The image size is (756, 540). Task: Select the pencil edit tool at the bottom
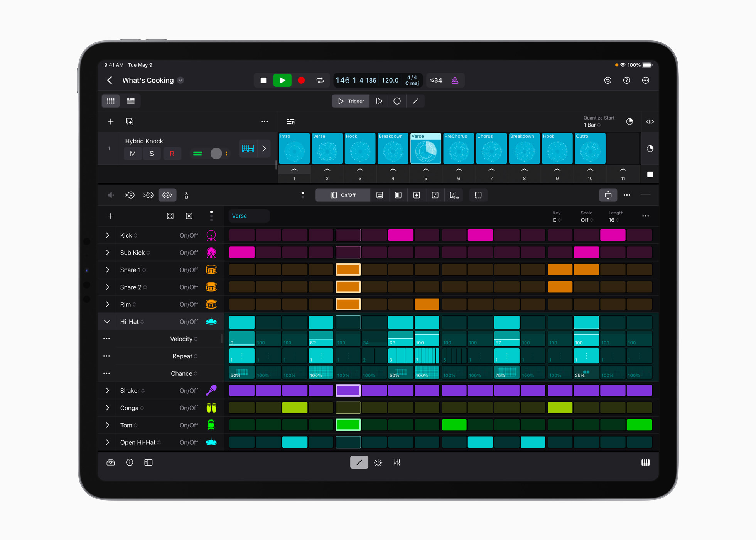click(x=359, y=462)
